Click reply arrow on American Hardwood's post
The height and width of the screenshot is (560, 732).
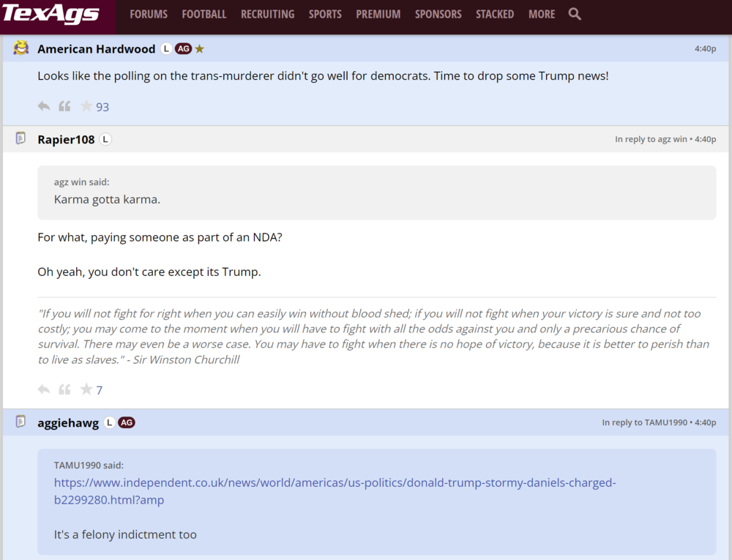point(44,106)
